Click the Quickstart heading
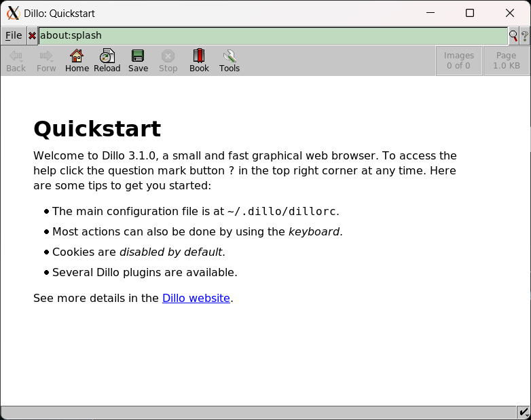The height and width of the screenshot is (420, 531). [x=97, y=129]
